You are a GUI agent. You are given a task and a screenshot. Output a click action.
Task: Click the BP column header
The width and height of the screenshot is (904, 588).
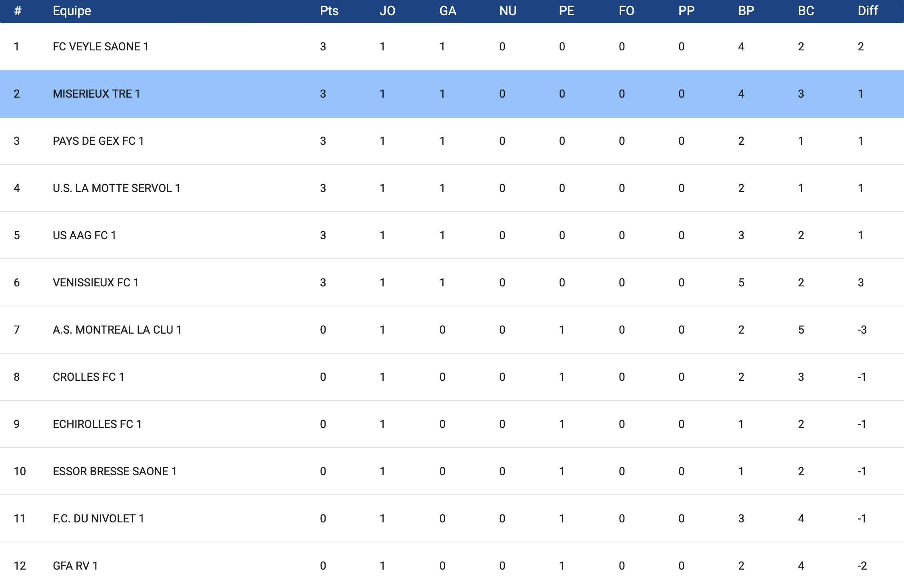746,11
